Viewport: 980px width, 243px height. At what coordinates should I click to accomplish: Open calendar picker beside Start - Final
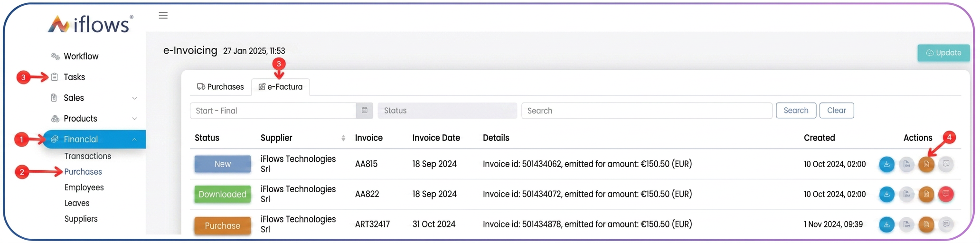(x=364, y=111)
